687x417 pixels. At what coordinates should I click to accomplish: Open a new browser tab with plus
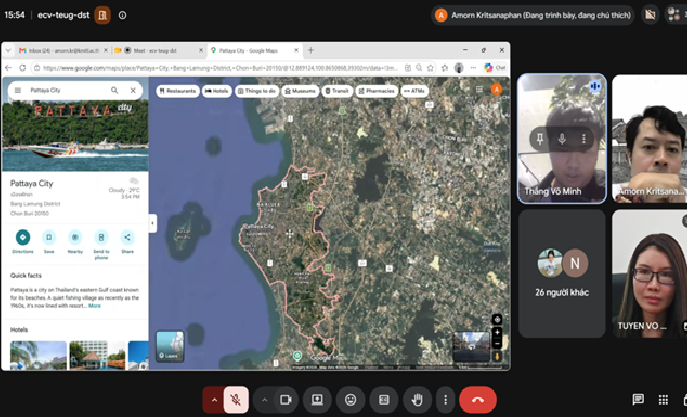click(311, 50)
